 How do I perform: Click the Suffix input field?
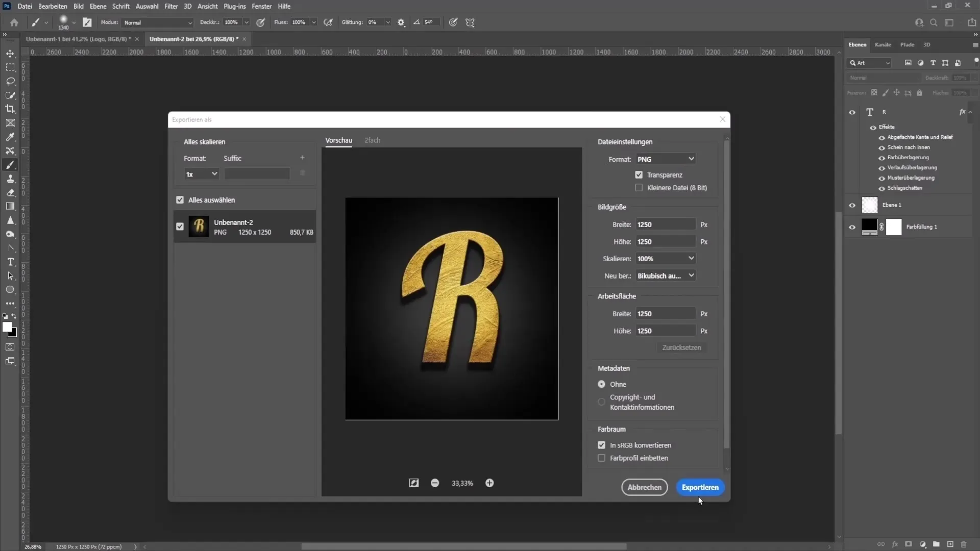[257, 174]
